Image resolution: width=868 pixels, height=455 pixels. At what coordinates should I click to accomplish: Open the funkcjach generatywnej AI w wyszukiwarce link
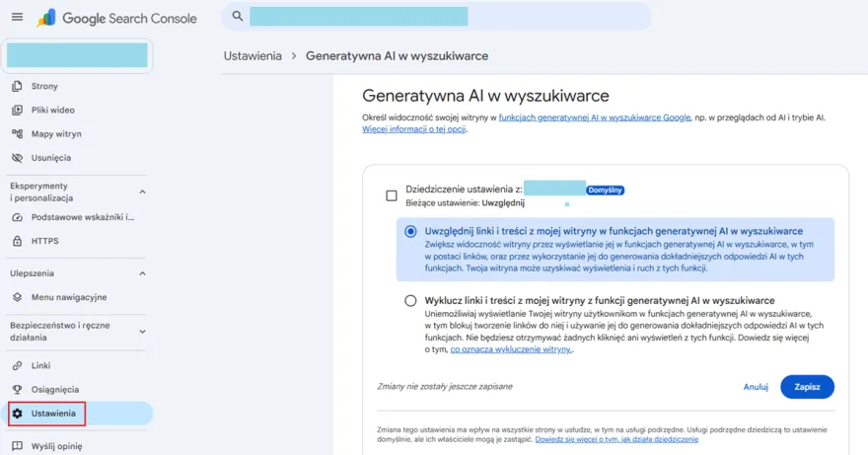pyautogui.click(x=595, y=117)
